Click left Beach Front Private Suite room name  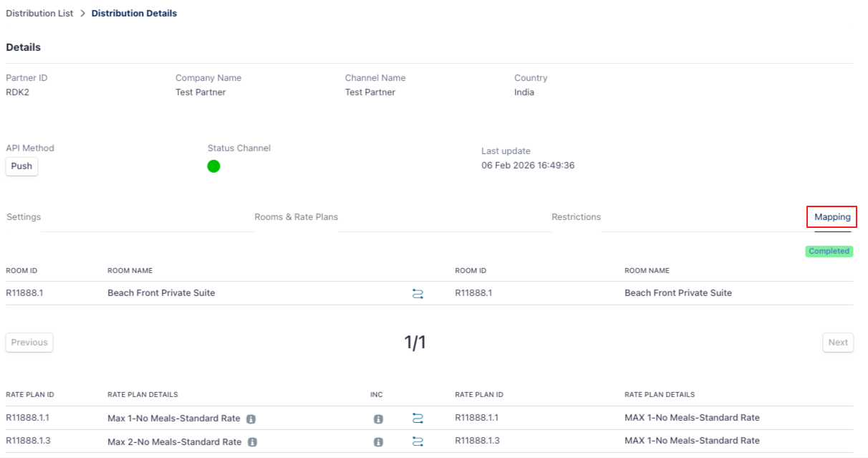tap(161, 293)
